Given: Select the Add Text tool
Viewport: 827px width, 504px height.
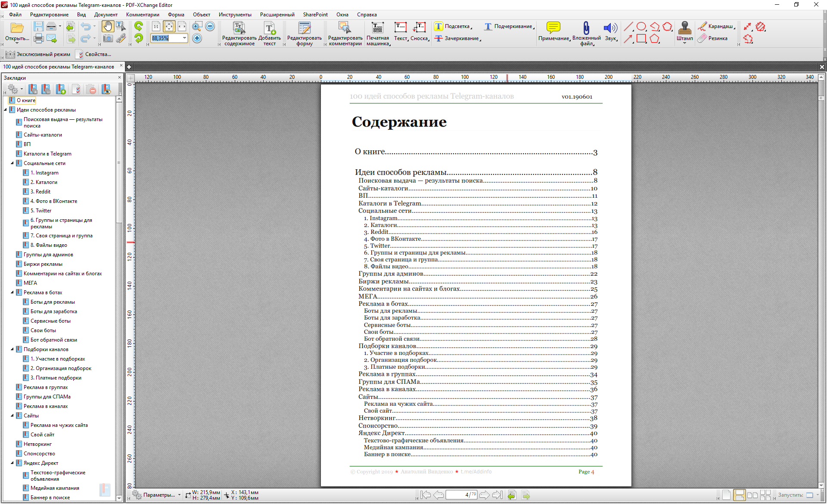Looking at the screenshot, I should click(270, 34).
